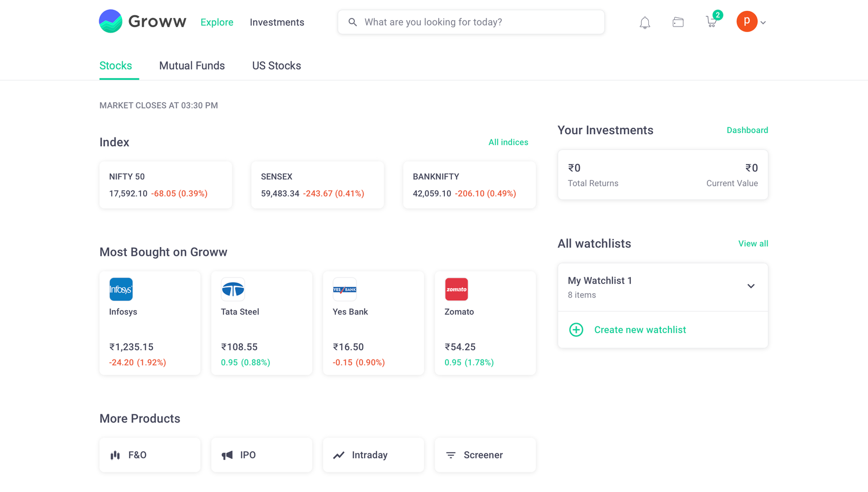Open the Intraday product button
868x492 pixels.
click(373, 455)
